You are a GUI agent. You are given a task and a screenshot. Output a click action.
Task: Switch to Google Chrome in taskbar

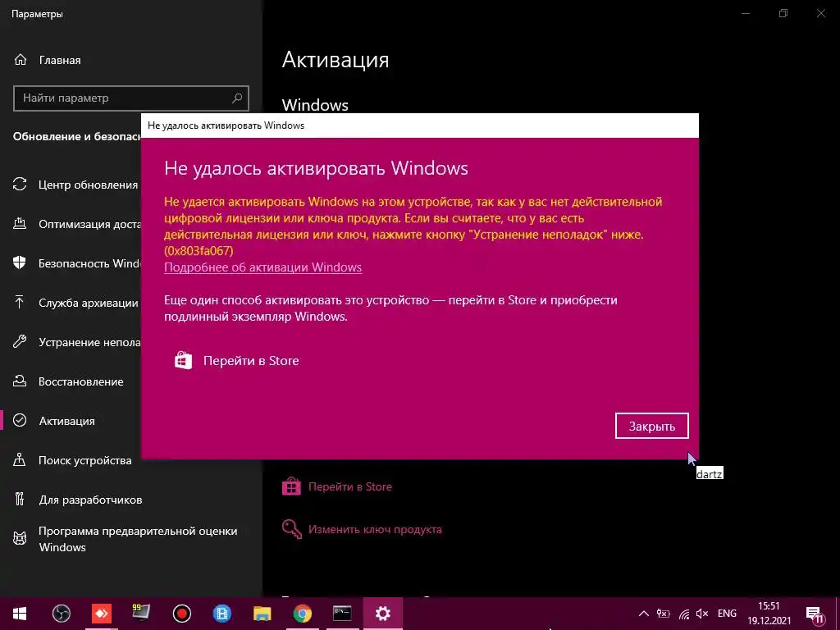pyautogui.click(x=302, y=614)
